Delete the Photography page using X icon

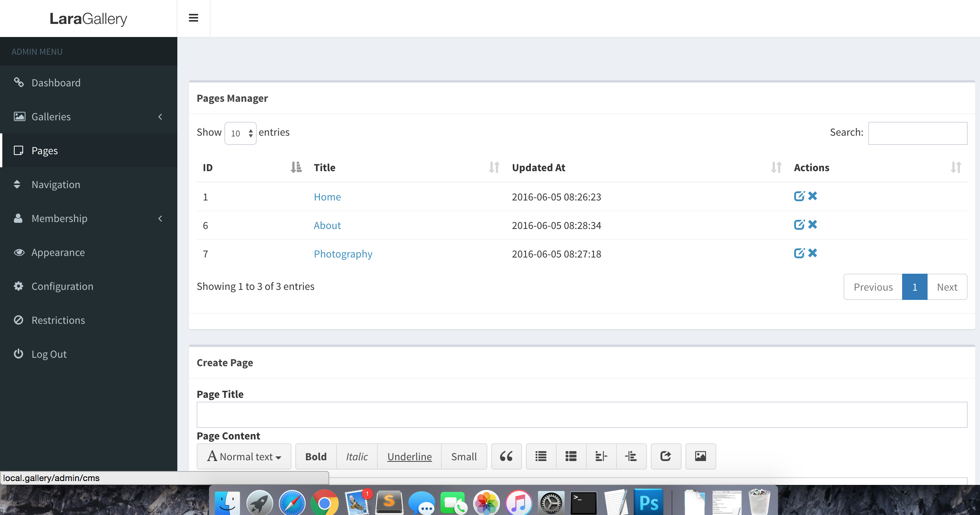point(813,253)
